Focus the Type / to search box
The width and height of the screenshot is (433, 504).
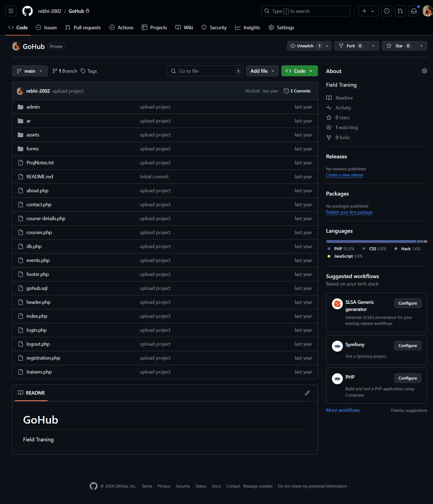tap(305, 11)
